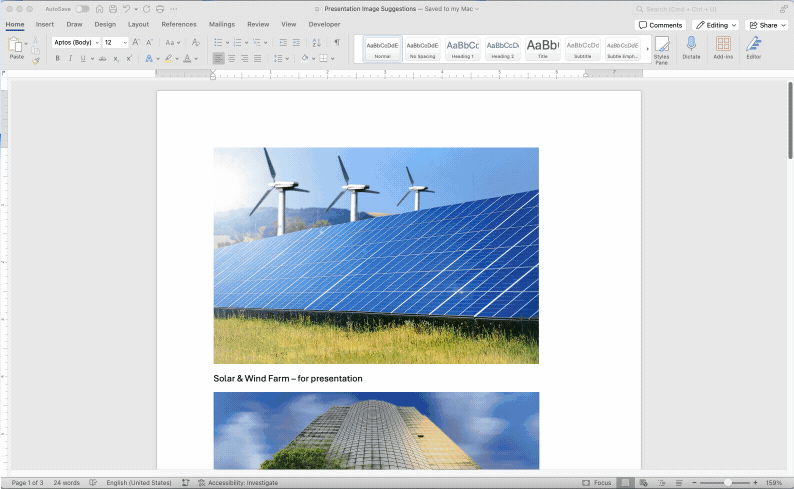This screenshot has width=794, height=489.
Task: Redo with the circular arrow icon
Action: (146, 9)
